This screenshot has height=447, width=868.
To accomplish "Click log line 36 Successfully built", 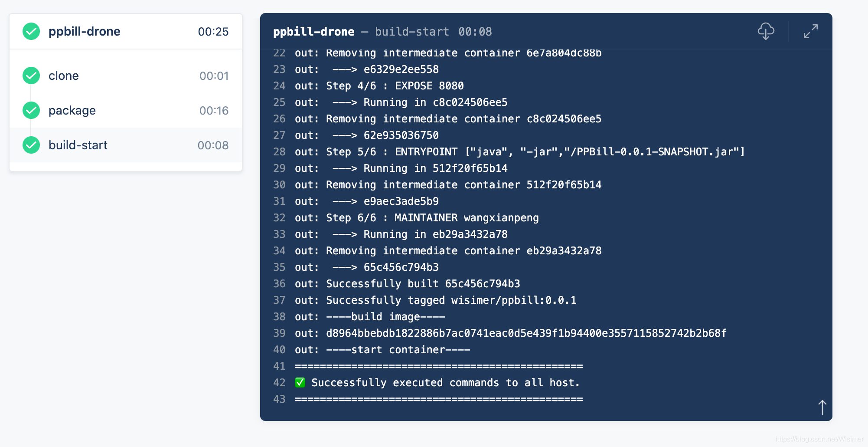I will 408,284.
